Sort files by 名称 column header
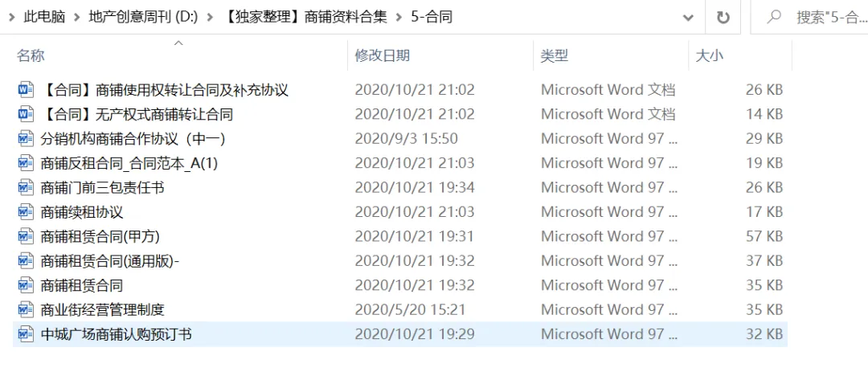This screenshot has width=868, height=372. click(31, 55)
